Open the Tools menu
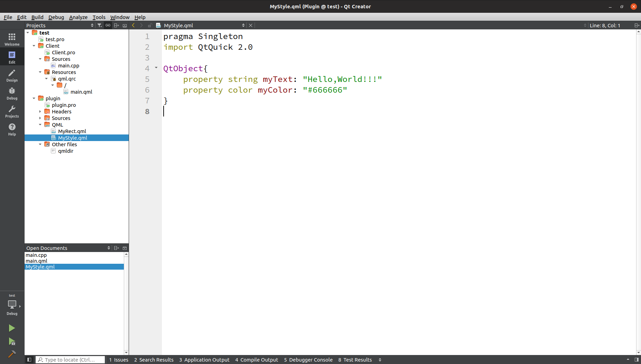The width and height of the screenshot is (641, 364). (99, 17)
